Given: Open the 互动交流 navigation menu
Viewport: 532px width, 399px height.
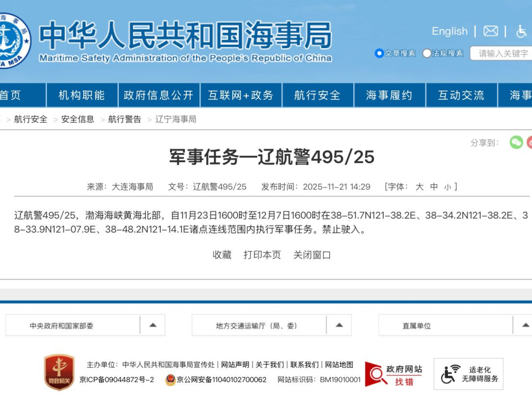Looking at the screenshot, I should pyautogui.click(x=461, y=95).
